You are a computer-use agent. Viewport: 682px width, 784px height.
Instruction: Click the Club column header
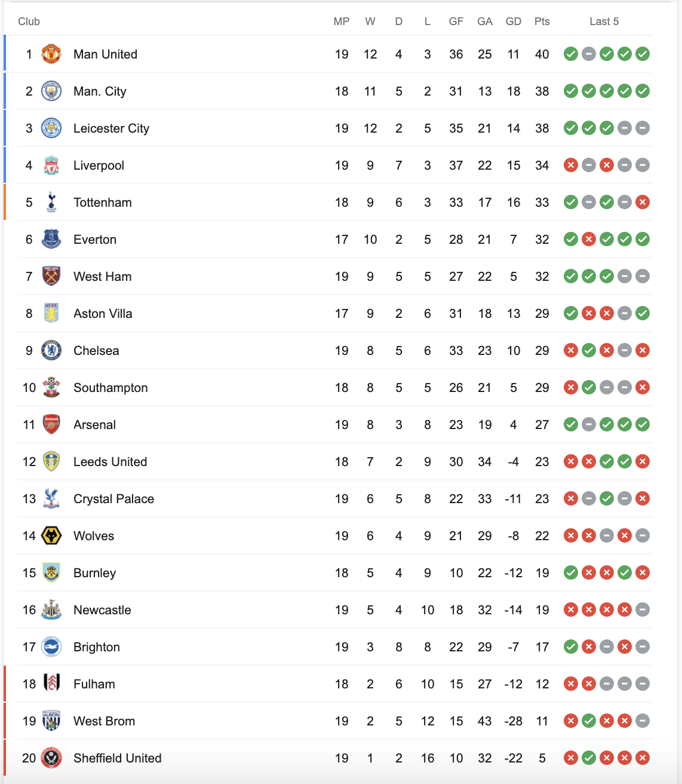pyautogui.click(x=29, y=22)
